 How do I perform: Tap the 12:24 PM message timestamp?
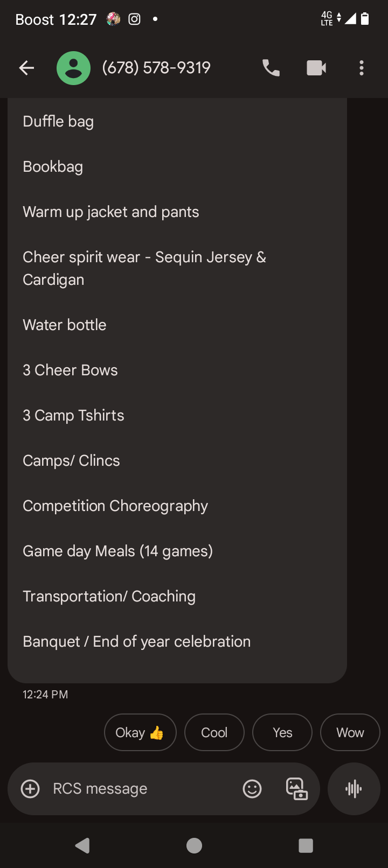point(45,695)
